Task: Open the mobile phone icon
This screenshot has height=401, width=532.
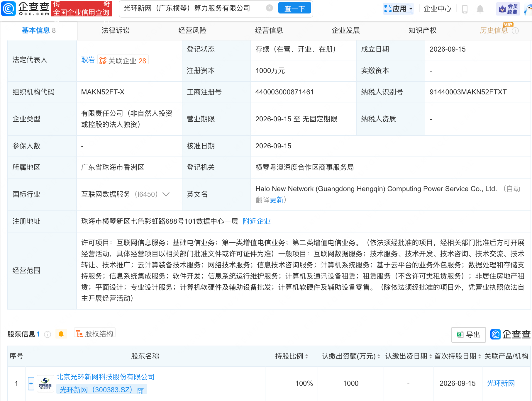Action: [465, 9]
